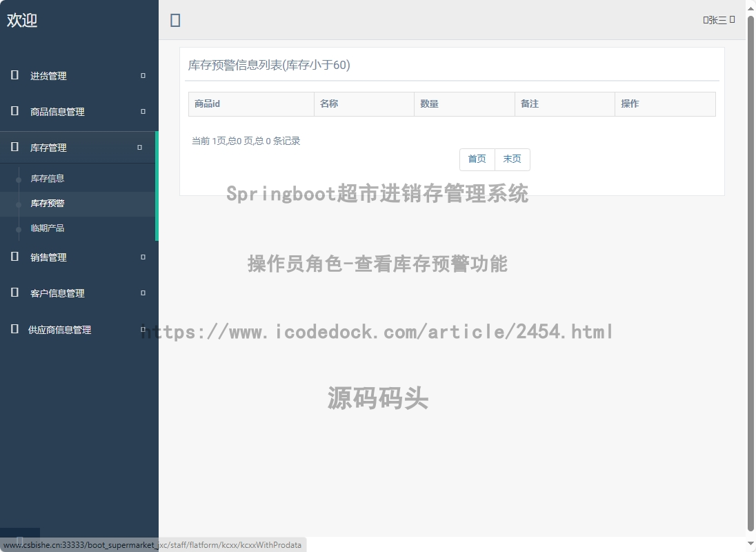Click the 末页 pagination button
756x552 pixels.
pos(512,159)
